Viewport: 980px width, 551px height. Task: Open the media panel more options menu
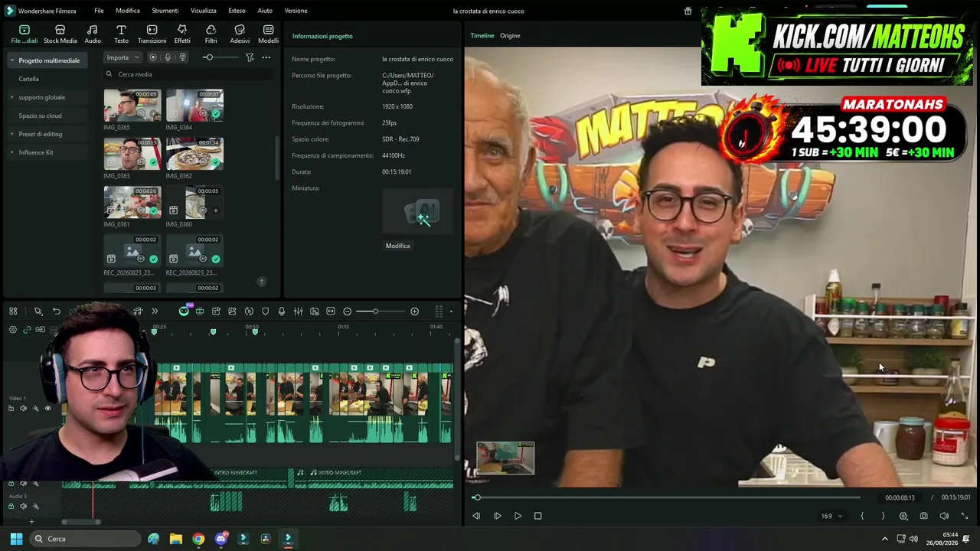click(266, 57)
